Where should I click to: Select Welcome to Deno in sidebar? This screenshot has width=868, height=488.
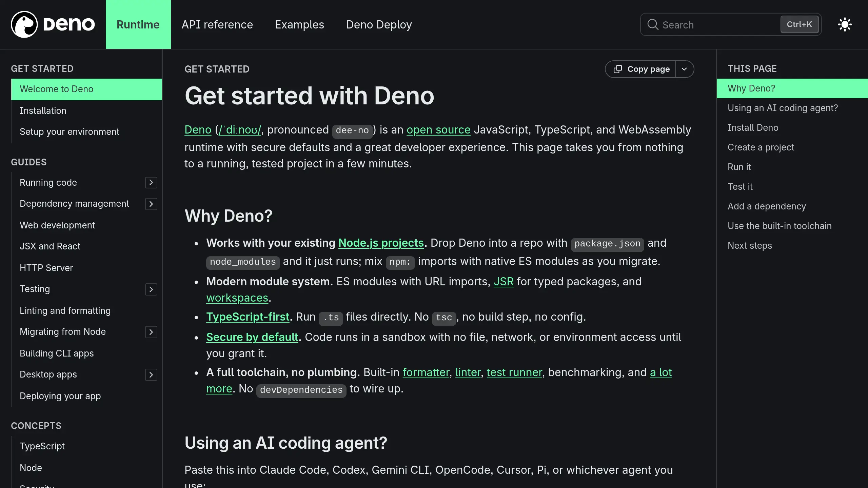click(x=86, y=89)
